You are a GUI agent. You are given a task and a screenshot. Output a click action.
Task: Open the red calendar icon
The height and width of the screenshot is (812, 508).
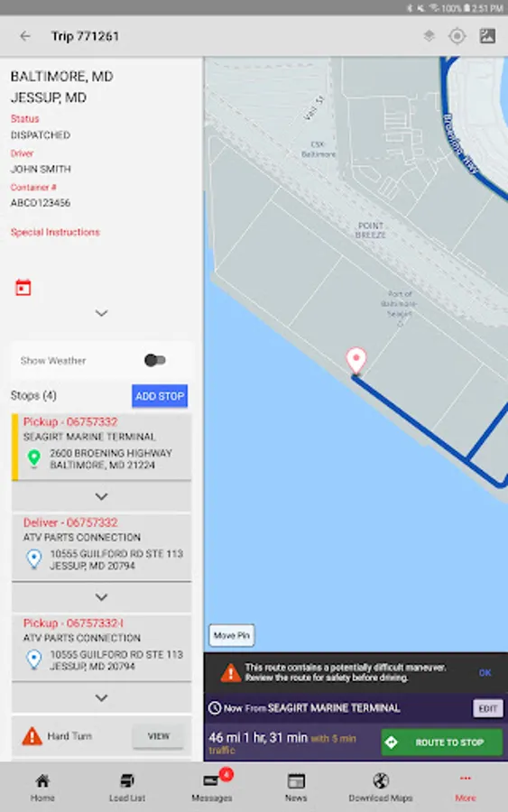coord(23,288)
